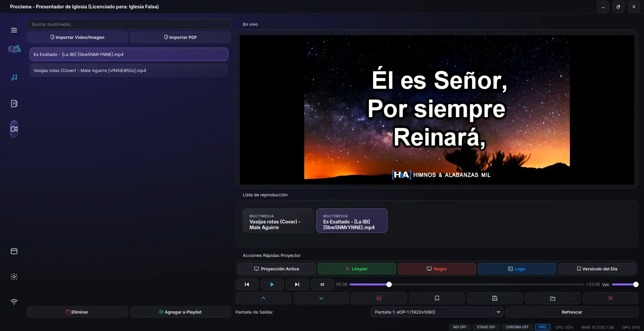Open a playlist with folder icon

(x=553, y=298)
